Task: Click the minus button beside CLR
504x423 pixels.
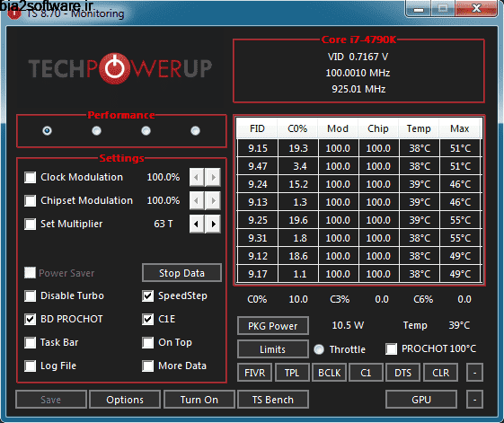Action: pyautogui.click(x=474, y=373)
